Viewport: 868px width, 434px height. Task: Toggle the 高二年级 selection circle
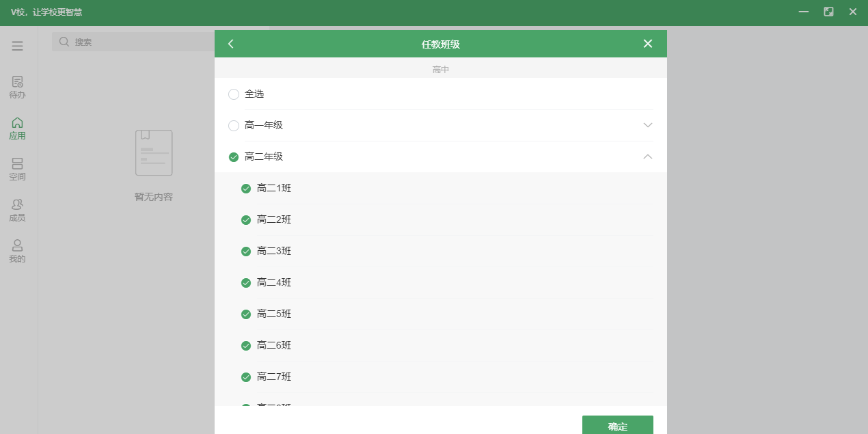pos(234,157)
